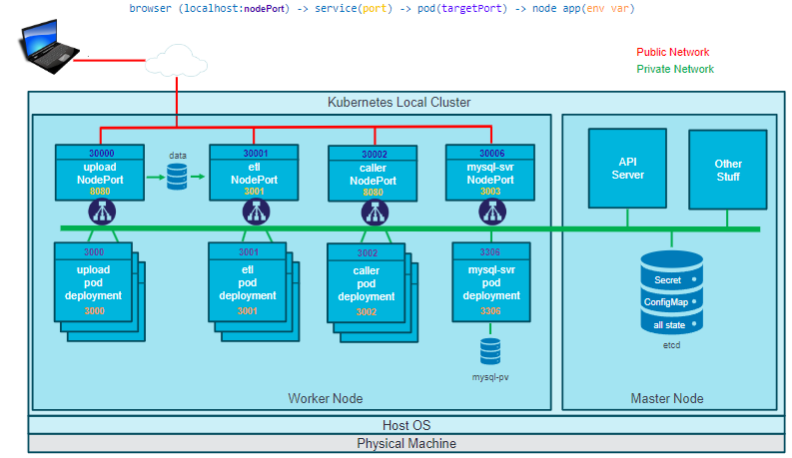Click the Worker Node label
This screenshot has width=792, height=458.
325,398
